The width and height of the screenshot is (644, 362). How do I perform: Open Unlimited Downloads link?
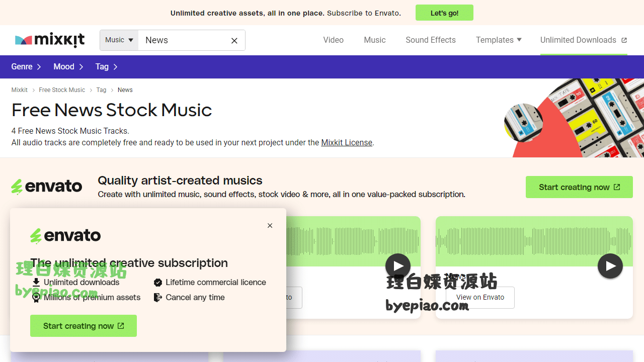click(x=584, y=40)
